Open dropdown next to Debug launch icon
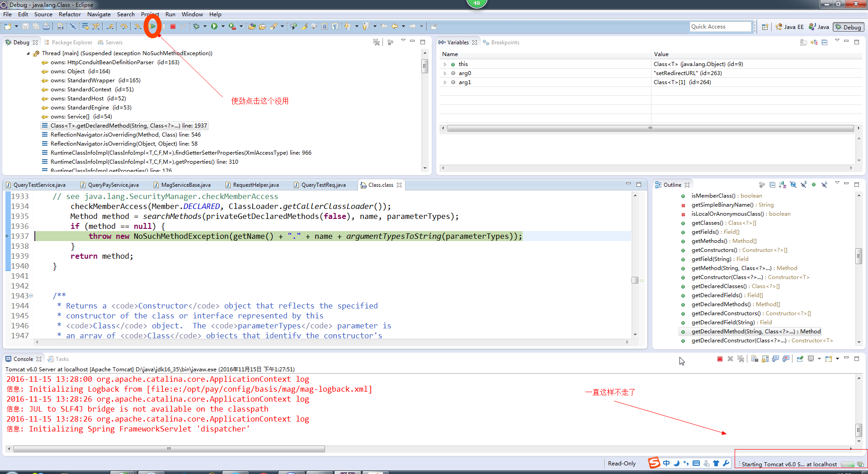This screenshot has height=474, width=868. 205,27
